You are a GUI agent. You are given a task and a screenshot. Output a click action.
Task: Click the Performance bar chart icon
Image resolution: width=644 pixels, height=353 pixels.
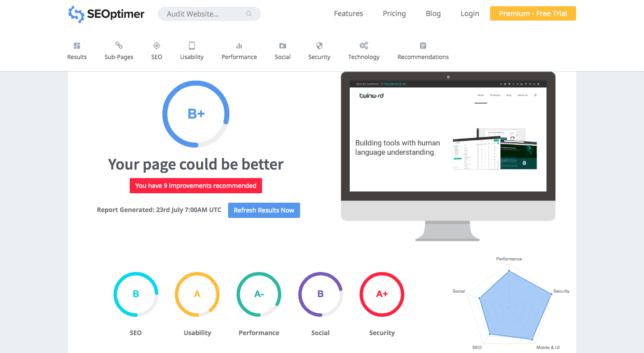(239, 46)
